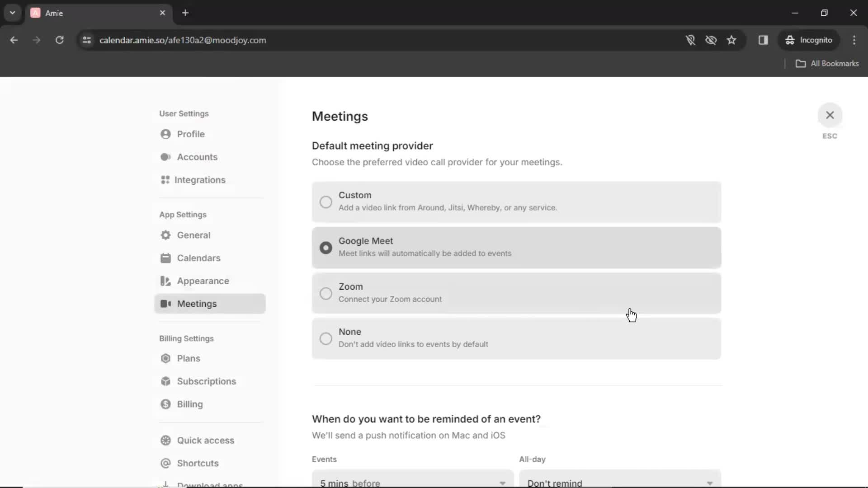Click the Calendars settings icon

click(x=166, y=258)
